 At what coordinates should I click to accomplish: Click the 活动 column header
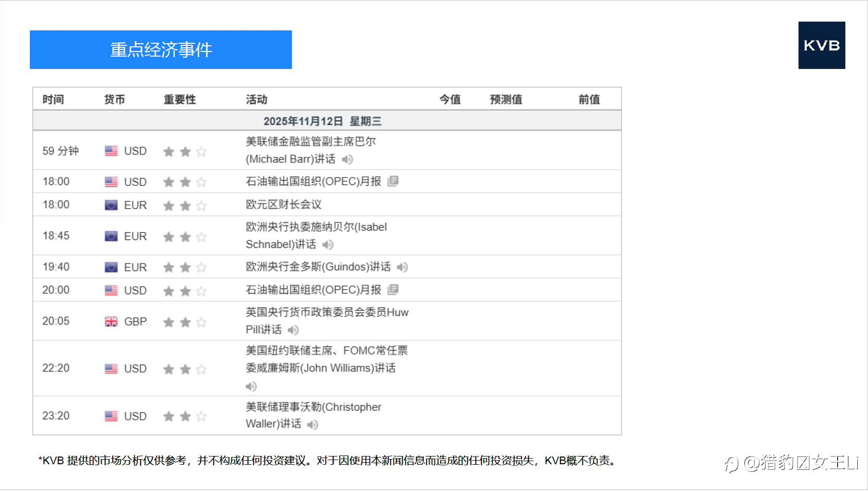[256, 99]
